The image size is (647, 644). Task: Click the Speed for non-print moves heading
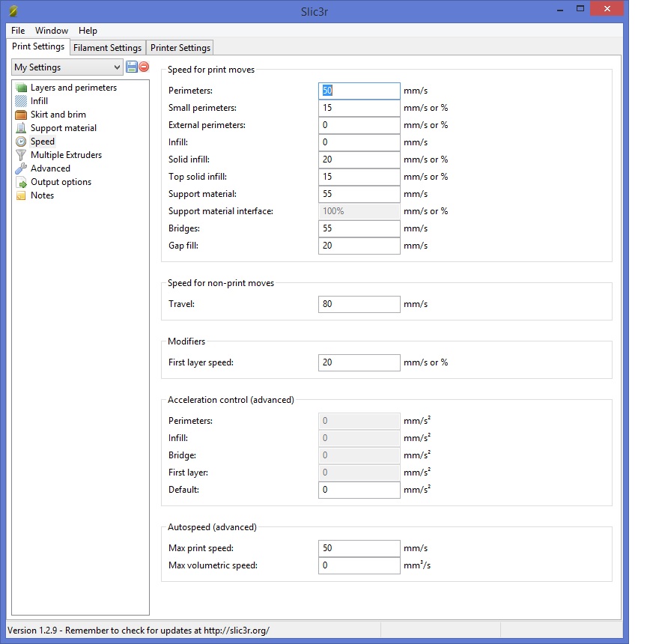pyautogui.click(x=221, y=283)
